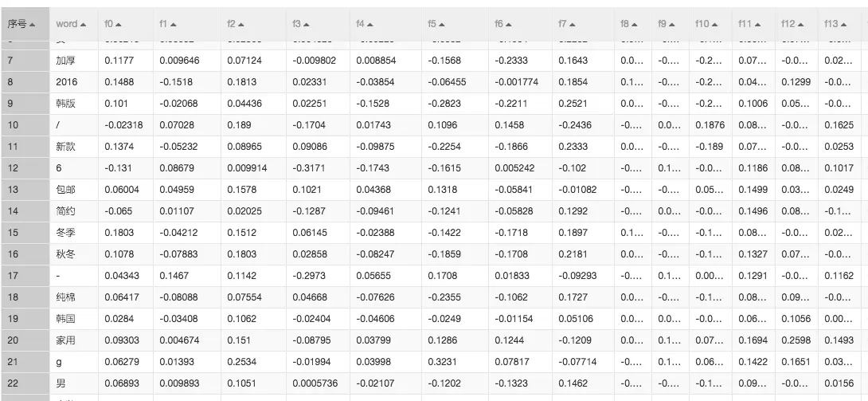The height and width of the screenshot is (401, 868).
Task: Select the word cell 包邮
Action: pyautogui.click(x=65, y=189)
